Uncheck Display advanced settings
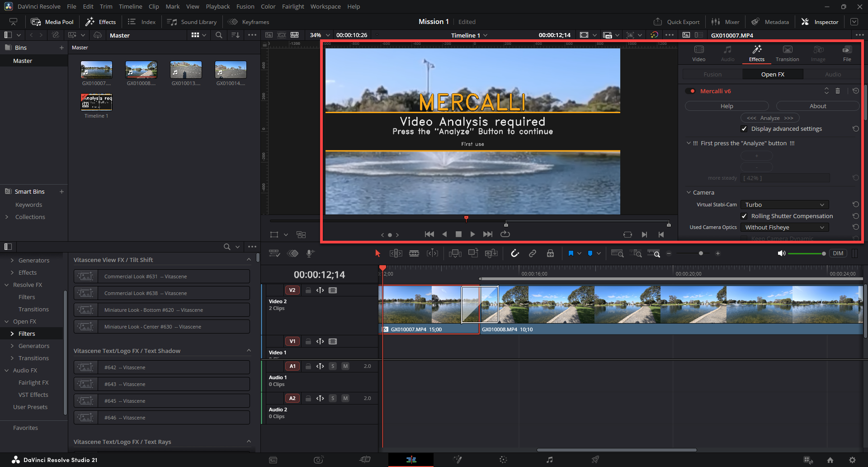Screen dimensions: 868x467 pyautogui.click(x=744, y=129)
